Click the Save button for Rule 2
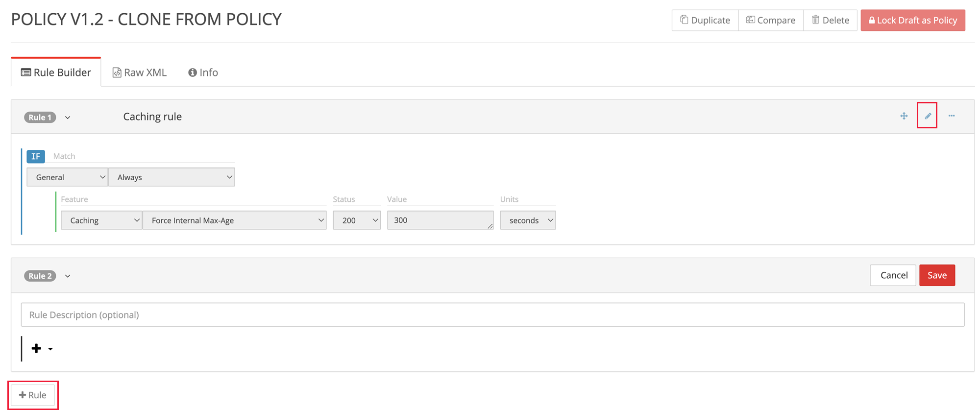Viewport: 980px width, 411px height. 937,275
